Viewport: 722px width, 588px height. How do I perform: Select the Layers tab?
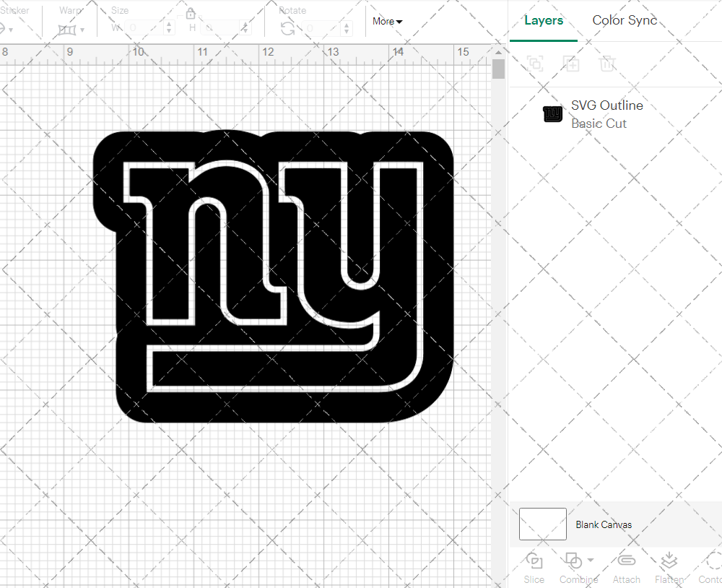544,20
